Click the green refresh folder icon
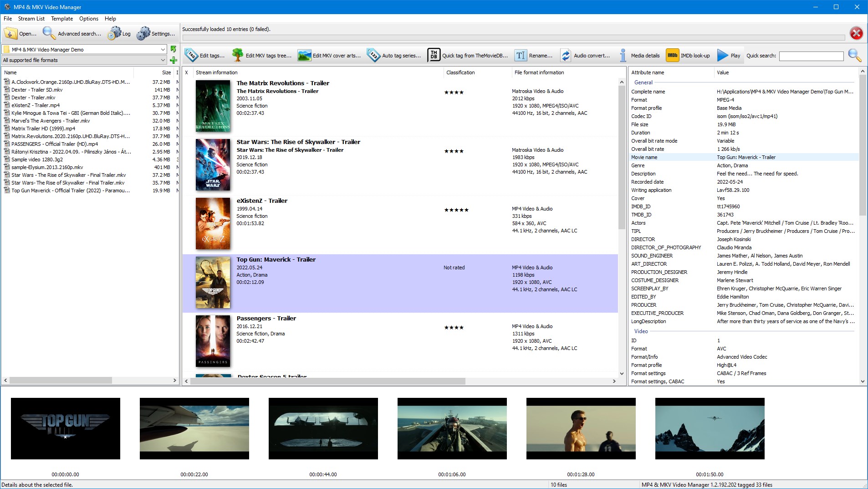The image size is (868, 489). click(x=174, y=49)
